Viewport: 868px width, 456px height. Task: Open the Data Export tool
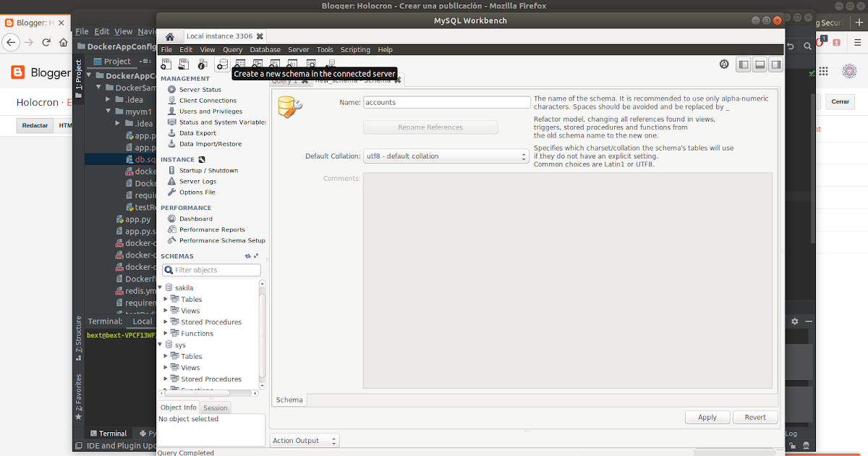tap(197, 132)
